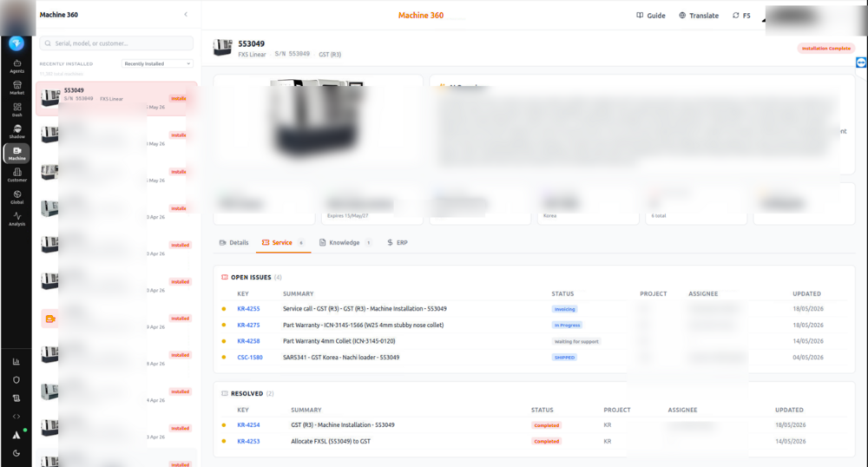Click the '6 total' info card
The image size is (868, 467).
pos(696,204)
